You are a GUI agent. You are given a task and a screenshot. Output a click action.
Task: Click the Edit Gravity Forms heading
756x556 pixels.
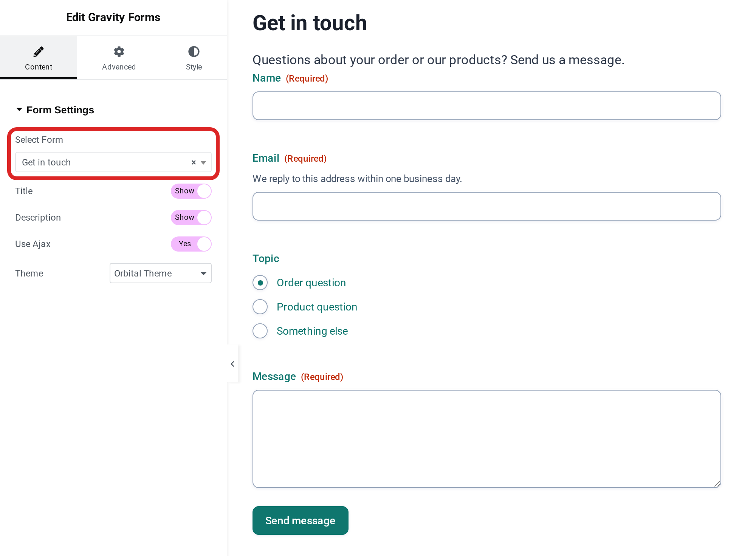click(113, 17)
